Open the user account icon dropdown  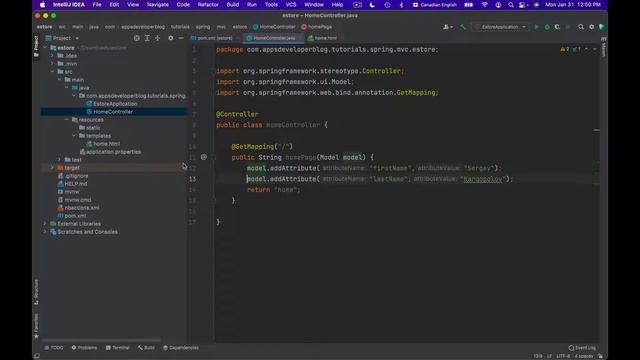(448, 27)
